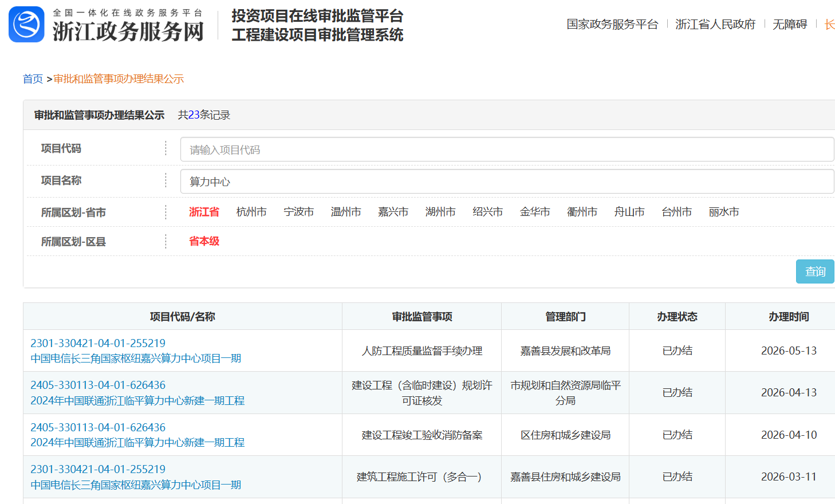Click 共23条记录 record count text

(x=204, y=115)
